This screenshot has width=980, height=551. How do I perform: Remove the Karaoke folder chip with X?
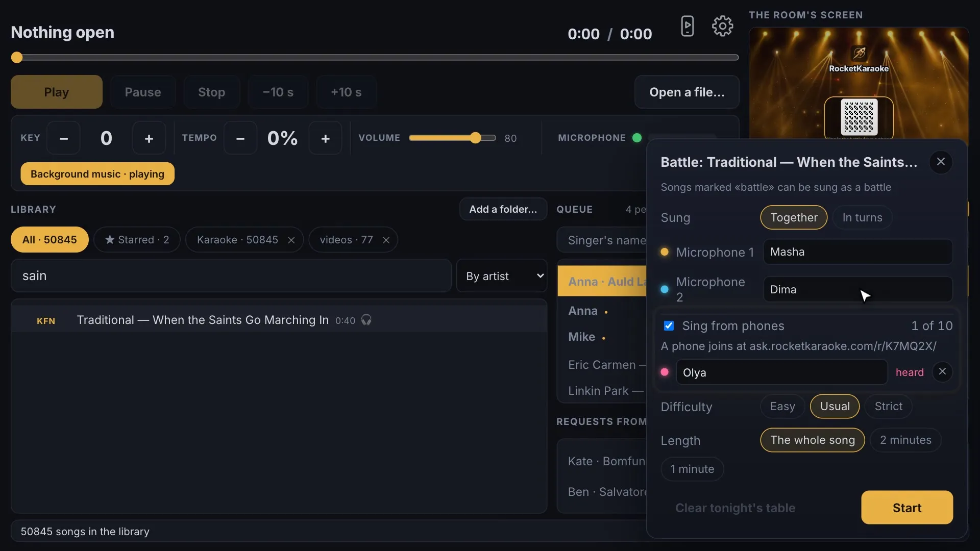[291, 240]
